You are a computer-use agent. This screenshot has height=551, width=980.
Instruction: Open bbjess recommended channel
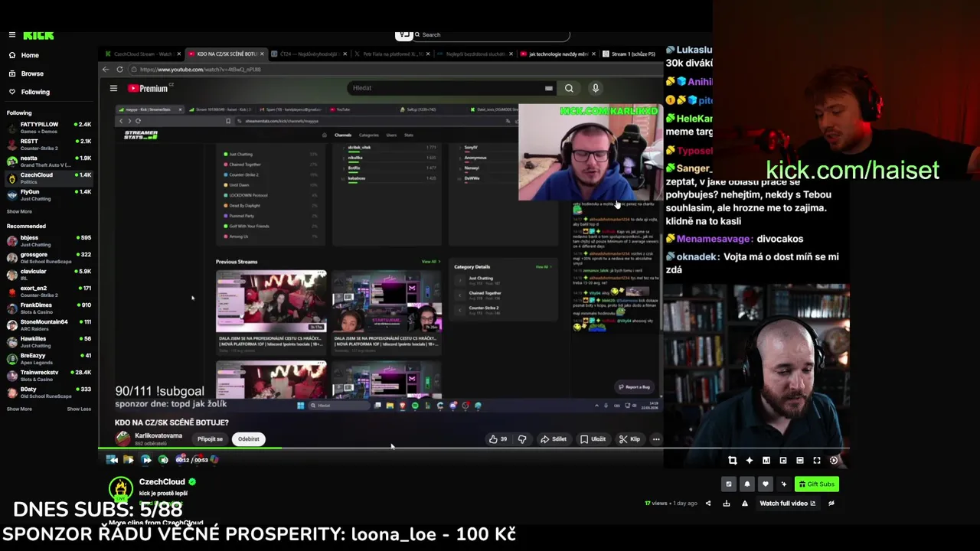(49, 240)
